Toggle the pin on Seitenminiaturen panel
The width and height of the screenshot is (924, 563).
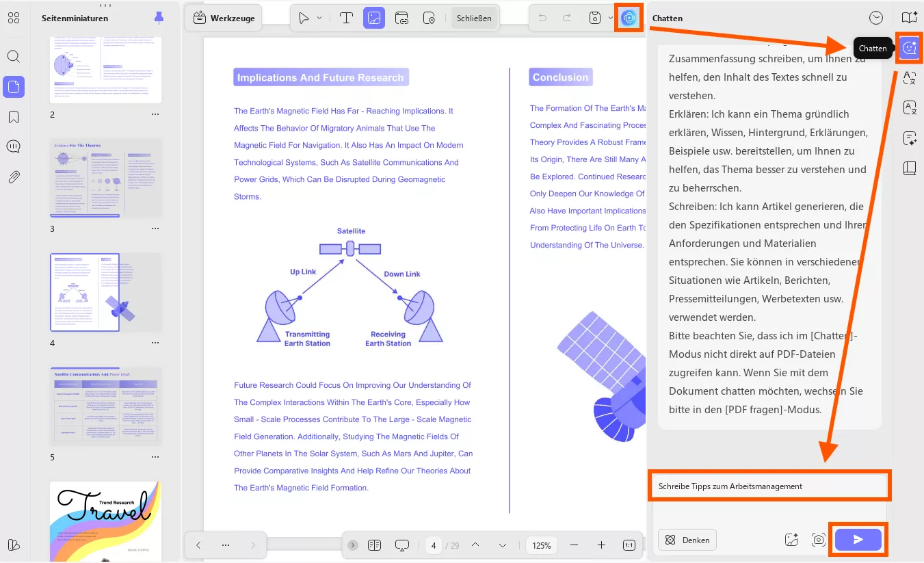pos(159,18)
